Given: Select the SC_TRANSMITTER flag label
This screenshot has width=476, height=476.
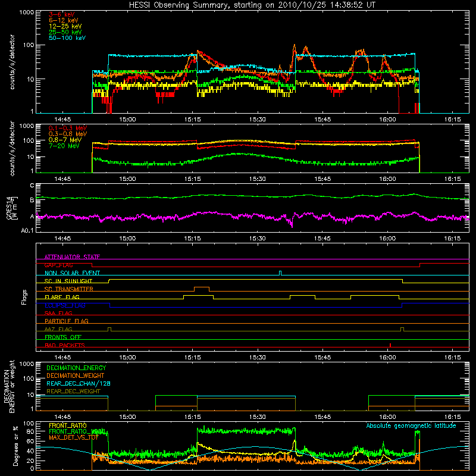Looking at the screenshot, I should coord(69,289).
